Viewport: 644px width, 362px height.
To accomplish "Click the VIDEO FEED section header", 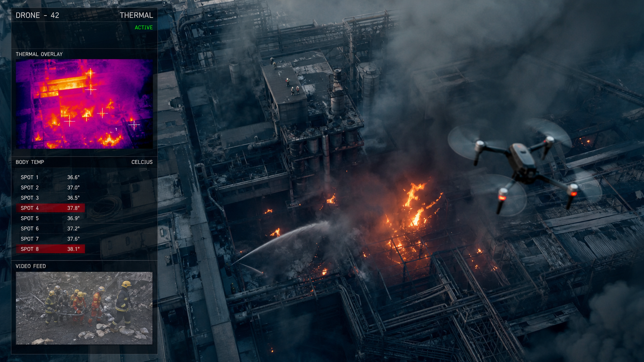I will coord(31,266).
